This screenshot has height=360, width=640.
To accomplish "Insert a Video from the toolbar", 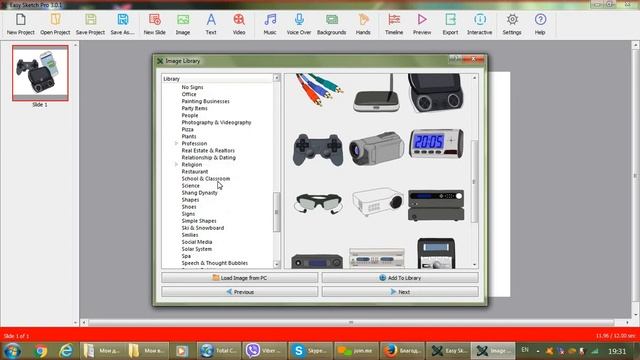I will coord(239,24).
